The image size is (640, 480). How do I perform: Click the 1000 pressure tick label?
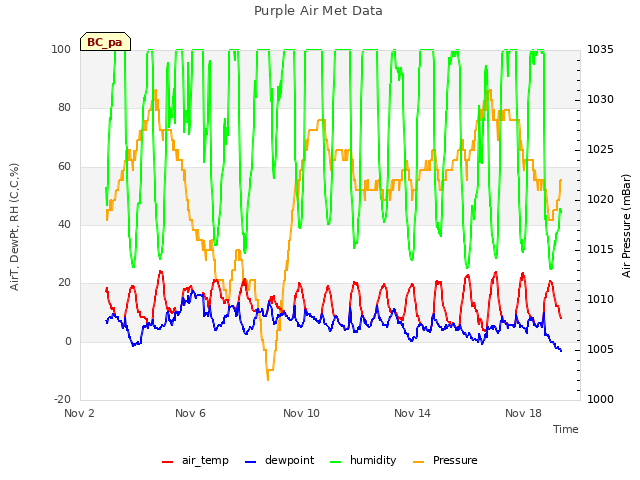point(600,399)
